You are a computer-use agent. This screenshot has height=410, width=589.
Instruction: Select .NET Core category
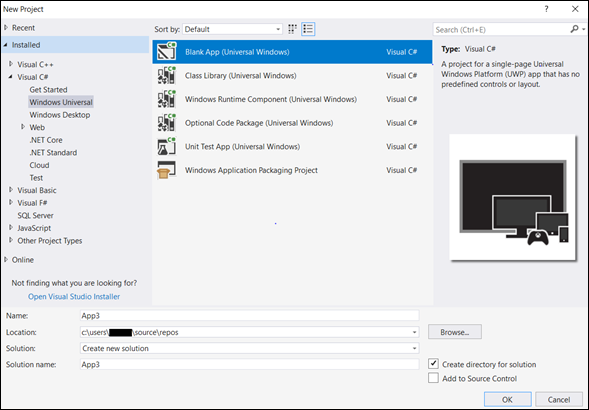point(46,140)
